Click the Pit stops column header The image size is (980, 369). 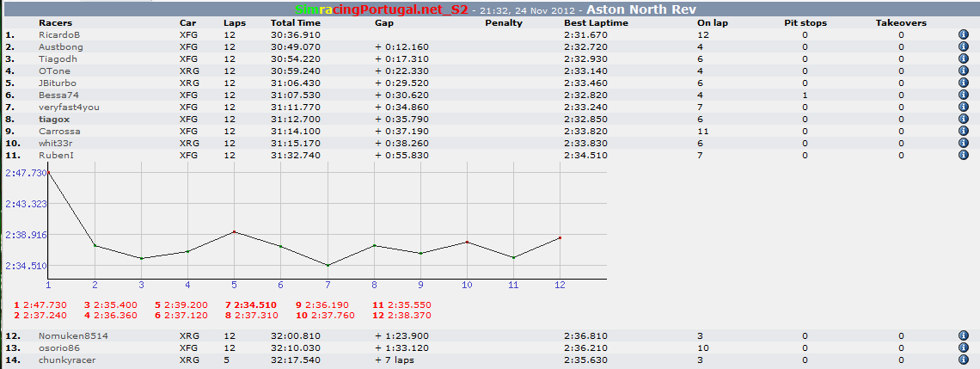(x=805, y=23)
